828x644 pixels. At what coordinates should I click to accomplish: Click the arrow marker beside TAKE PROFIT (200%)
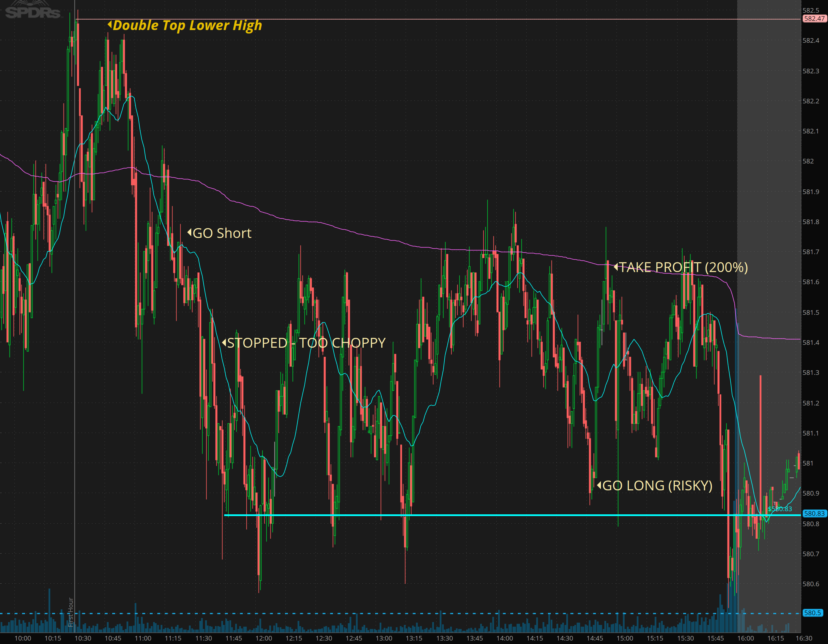616,267
